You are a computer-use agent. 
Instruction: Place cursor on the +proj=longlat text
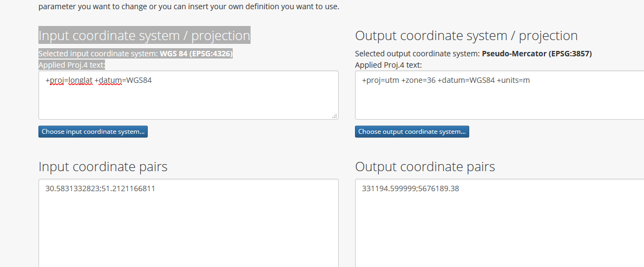click(x=69, y=81)
